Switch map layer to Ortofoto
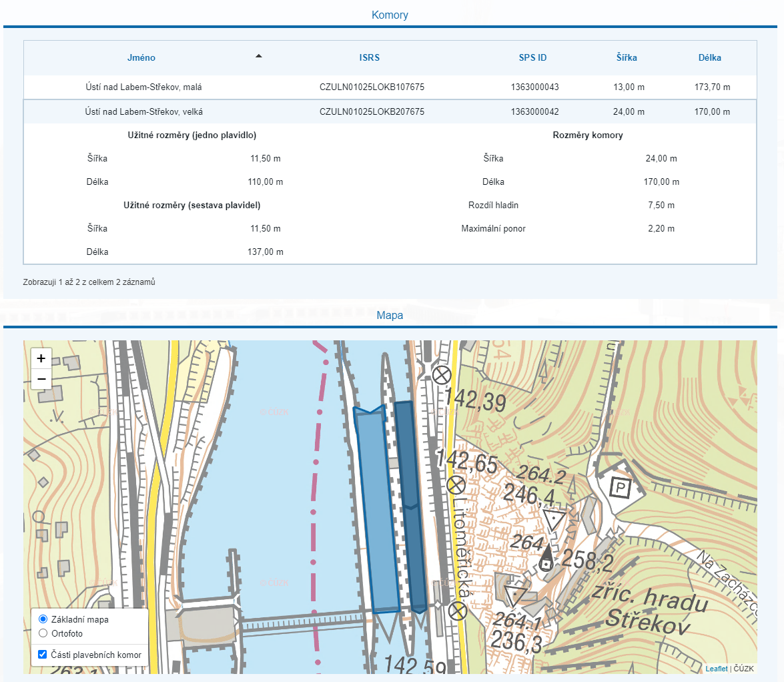This screenshot has height=682, width=784. tap(43, 633)
